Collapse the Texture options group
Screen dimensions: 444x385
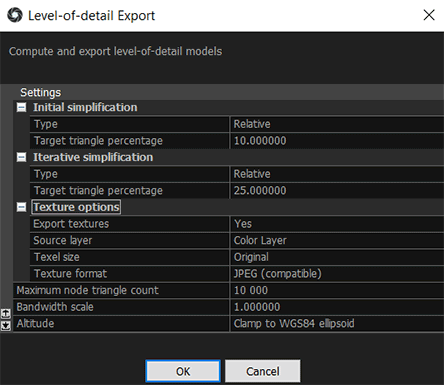tap(21, 207)
